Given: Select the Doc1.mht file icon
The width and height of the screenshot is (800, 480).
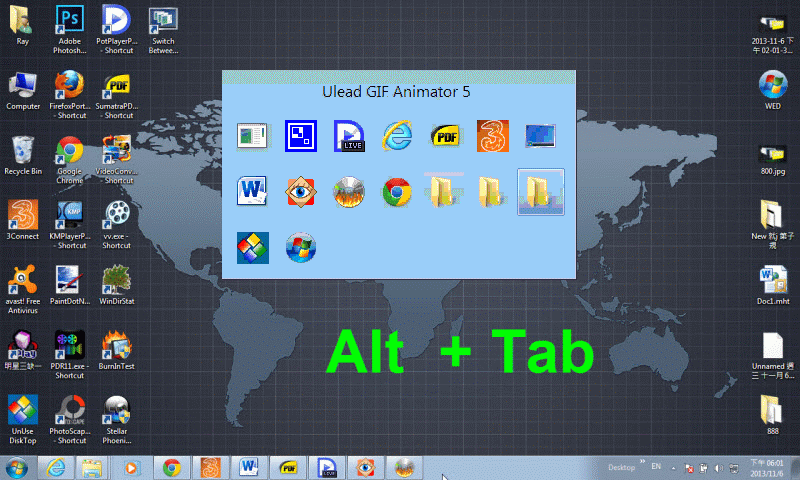Looking at the screenshot, I should tap(772, 285).
